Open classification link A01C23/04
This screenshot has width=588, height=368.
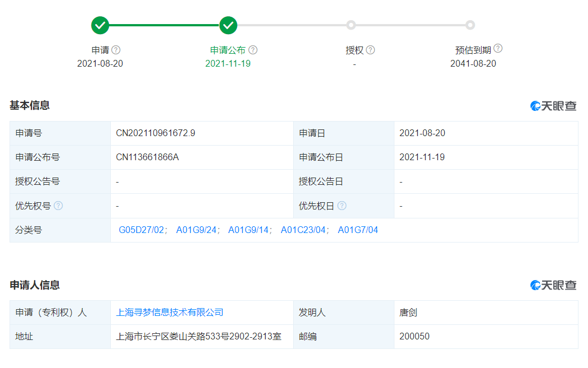tap(303, 230)
